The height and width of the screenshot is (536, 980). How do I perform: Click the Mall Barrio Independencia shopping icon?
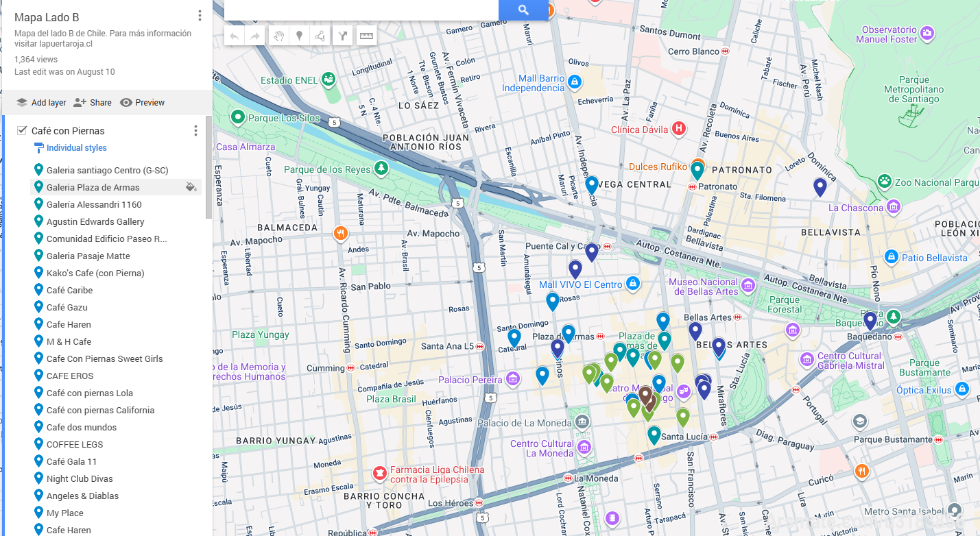pos(575,83)
